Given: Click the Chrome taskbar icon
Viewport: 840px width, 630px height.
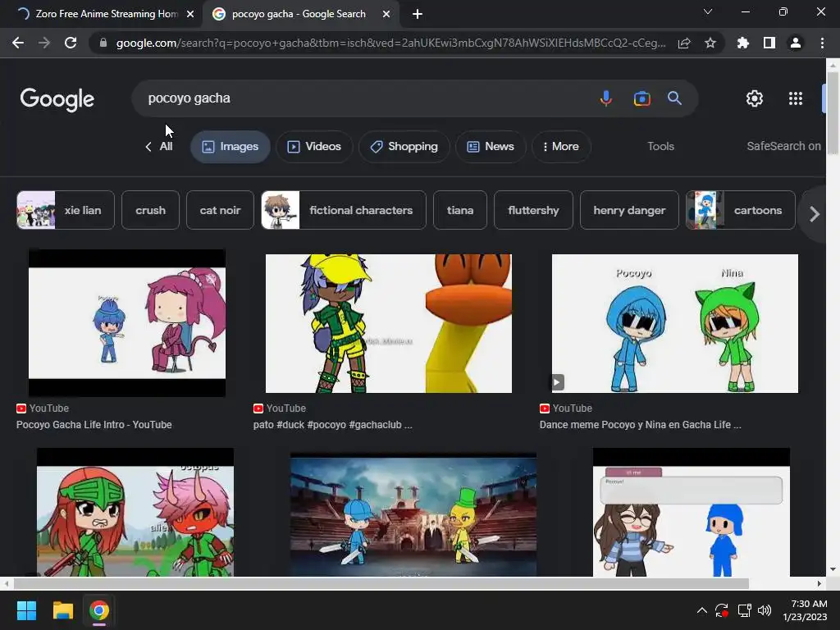Looking at the screenshot, I should click(99, 610).
